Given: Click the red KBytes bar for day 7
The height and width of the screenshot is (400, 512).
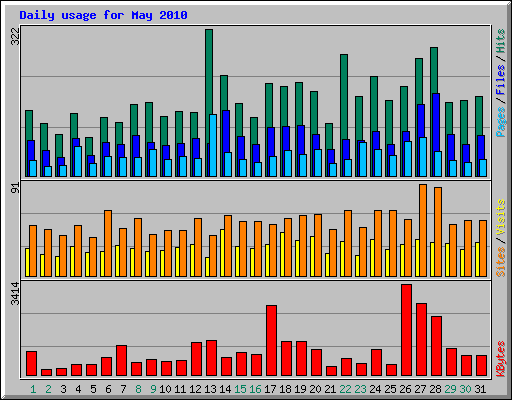Looking at the screenshot, I should 122,361.
